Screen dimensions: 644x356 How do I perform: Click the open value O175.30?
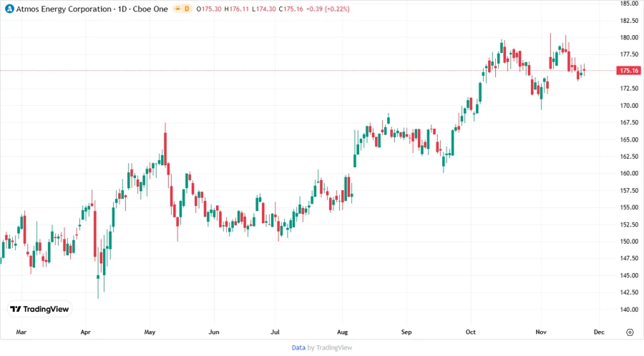tap(209, 9)
